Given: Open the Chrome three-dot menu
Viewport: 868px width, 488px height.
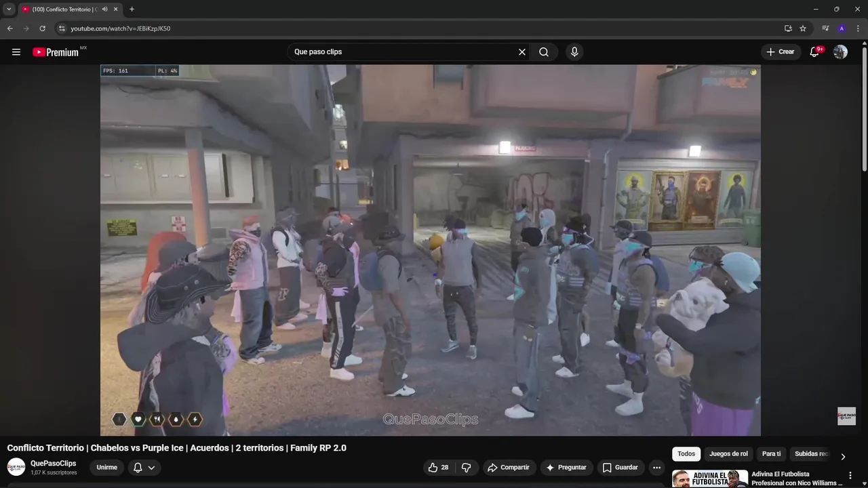Looking at the screenshot, I should point(858,28).
